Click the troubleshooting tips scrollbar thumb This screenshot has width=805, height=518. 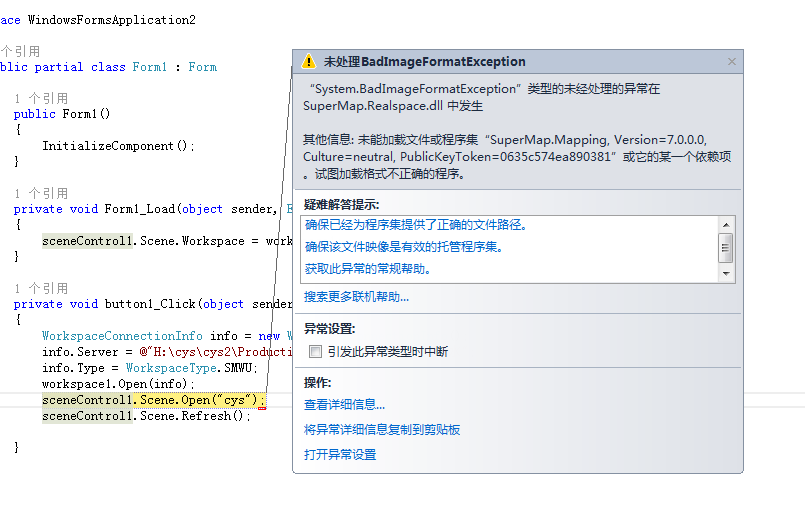pyautogui.click(x=727, y=246)
